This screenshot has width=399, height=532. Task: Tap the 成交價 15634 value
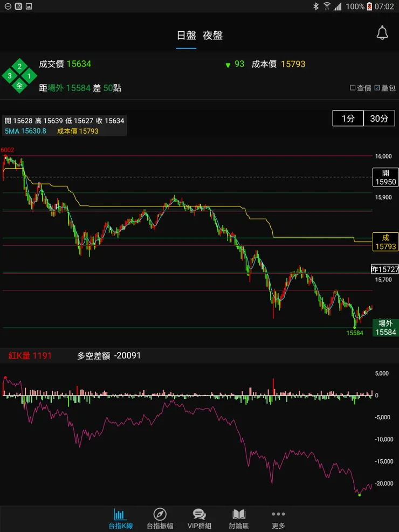point(65,64)
